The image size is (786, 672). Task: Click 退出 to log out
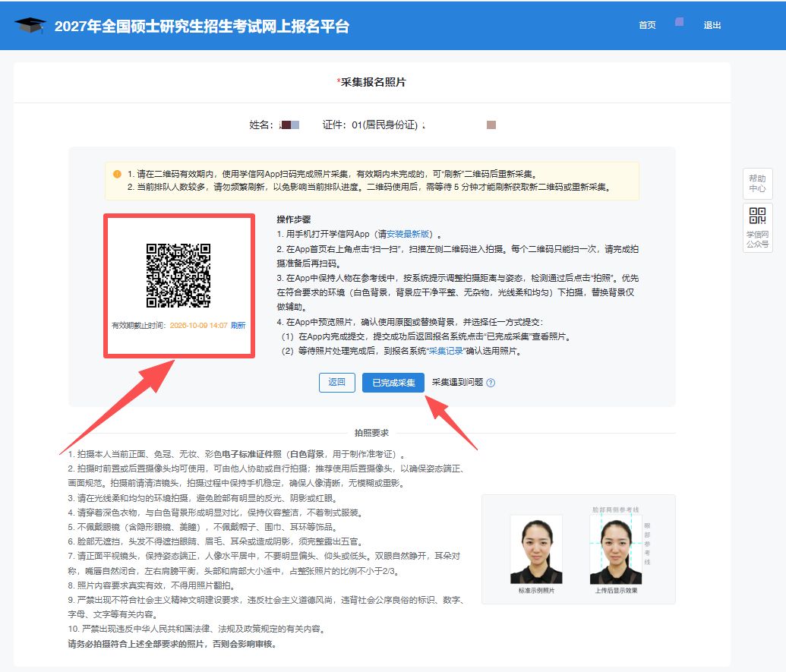[712, 25]
